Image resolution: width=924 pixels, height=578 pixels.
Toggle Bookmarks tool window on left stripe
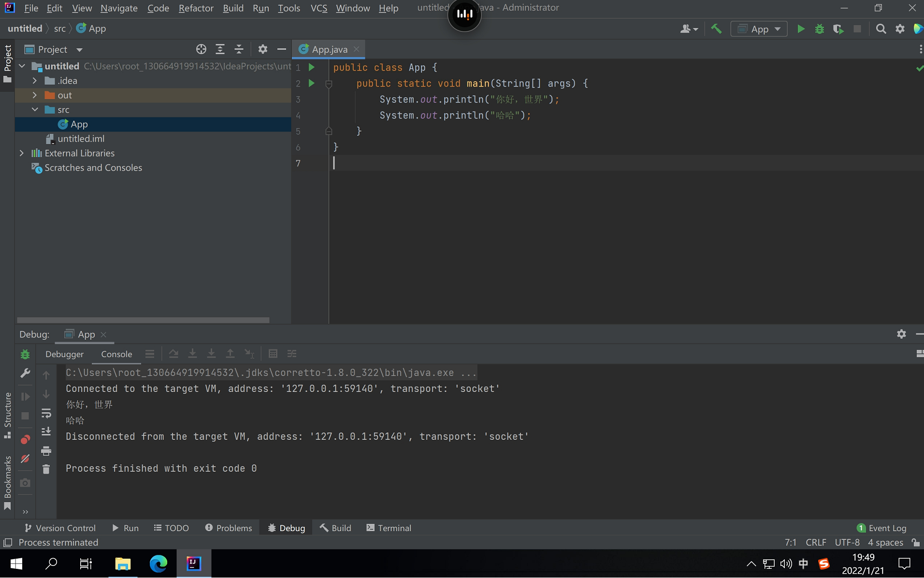point(7,483)
